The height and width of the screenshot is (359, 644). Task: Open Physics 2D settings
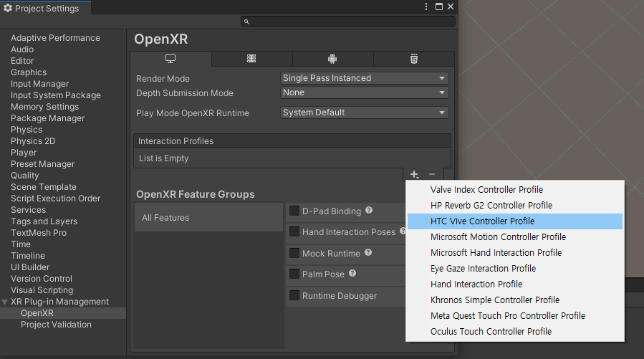tap(33, 141)
